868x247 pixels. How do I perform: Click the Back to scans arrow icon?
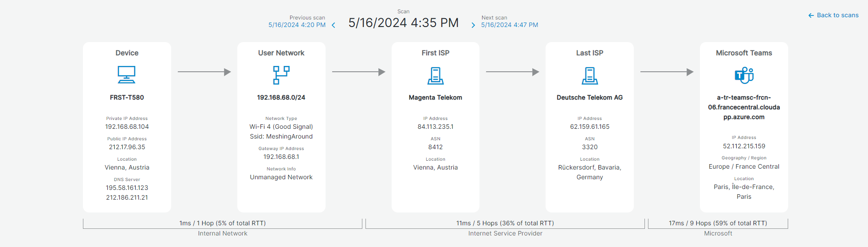coord(811,15)
